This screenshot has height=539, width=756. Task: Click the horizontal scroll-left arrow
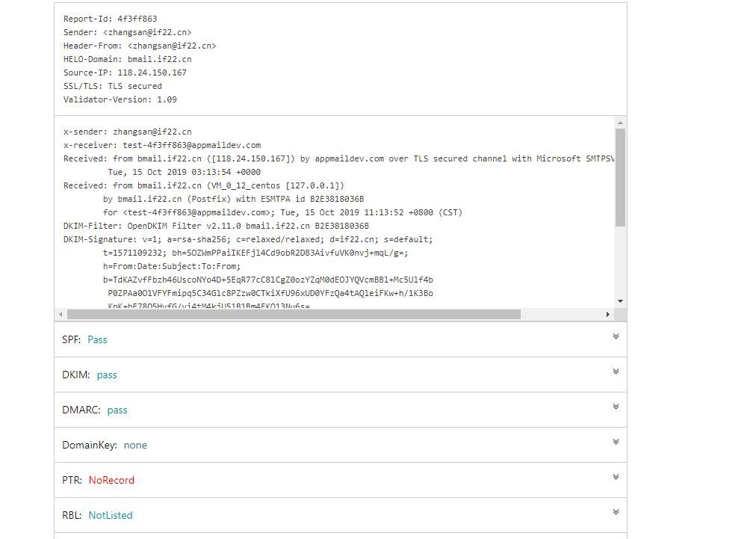(x=61, y=315)
